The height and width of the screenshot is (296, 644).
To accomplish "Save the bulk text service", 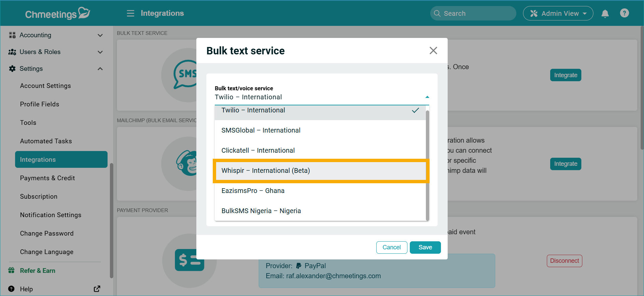I will click(425, 247).
